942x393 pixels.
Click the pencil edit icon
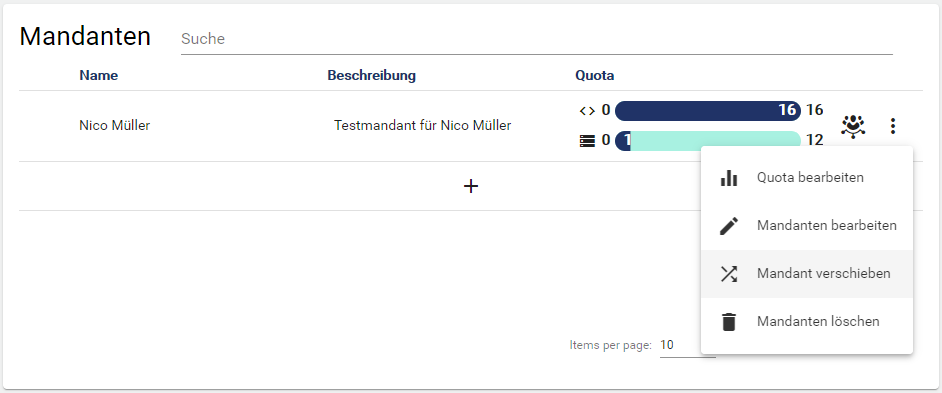click(729, 226)
